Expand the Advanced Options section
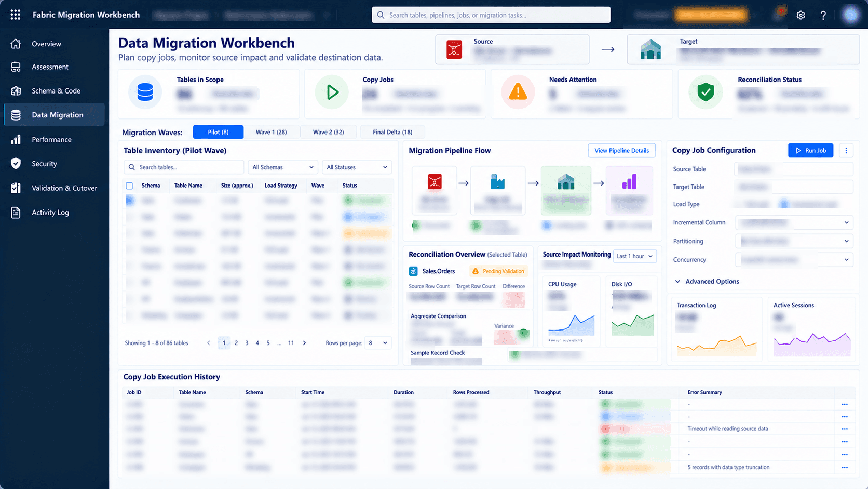The image size is (868, 489). (707, 281)
